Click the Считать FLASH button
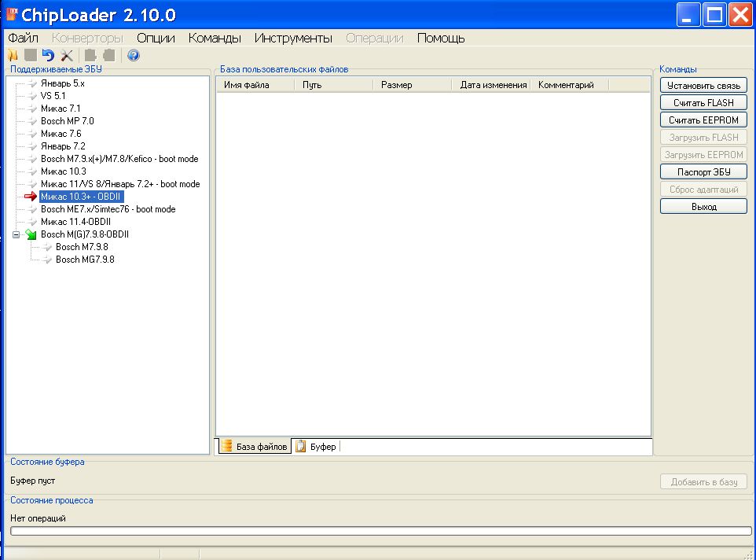This screenshot has height=560, width=756. tap(703, 103)
